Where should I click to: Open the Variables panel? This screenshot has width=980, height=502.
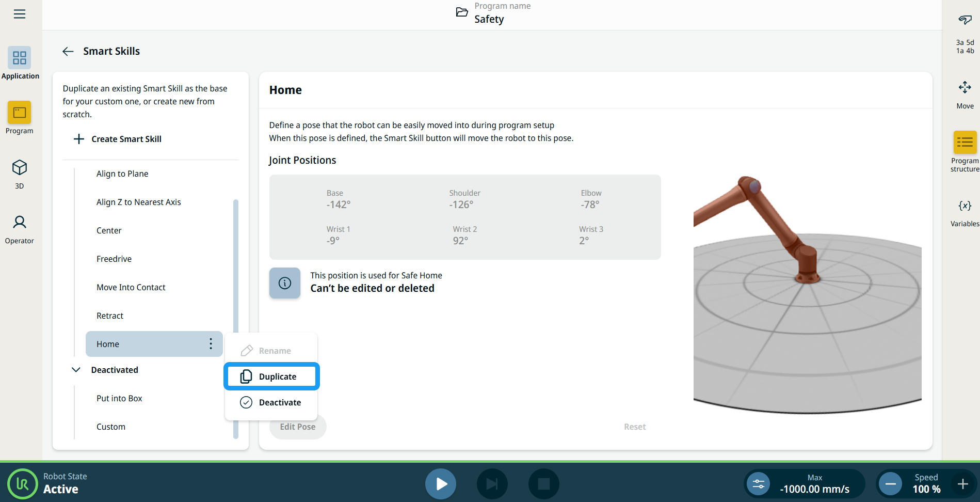pos(965,212)
